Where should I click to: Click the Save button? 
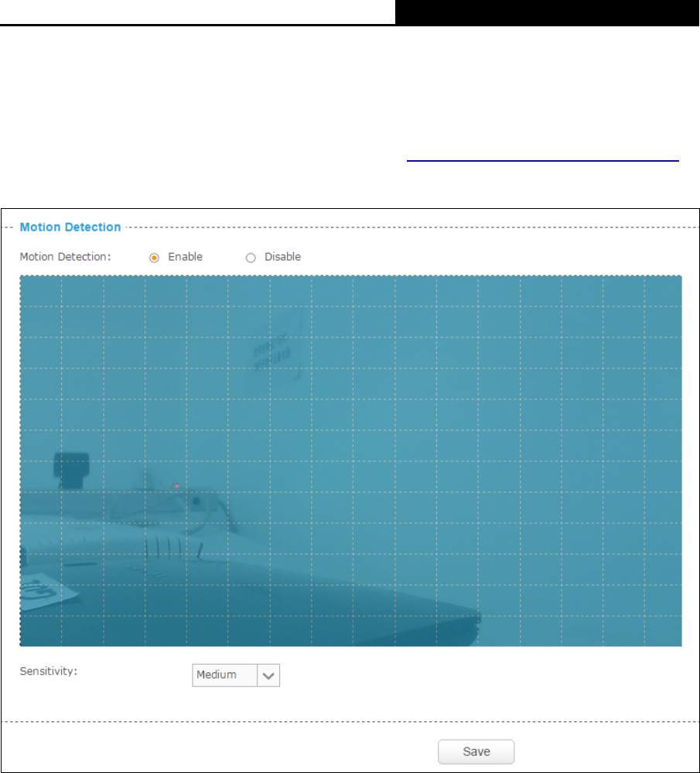(x=476, y=751)
